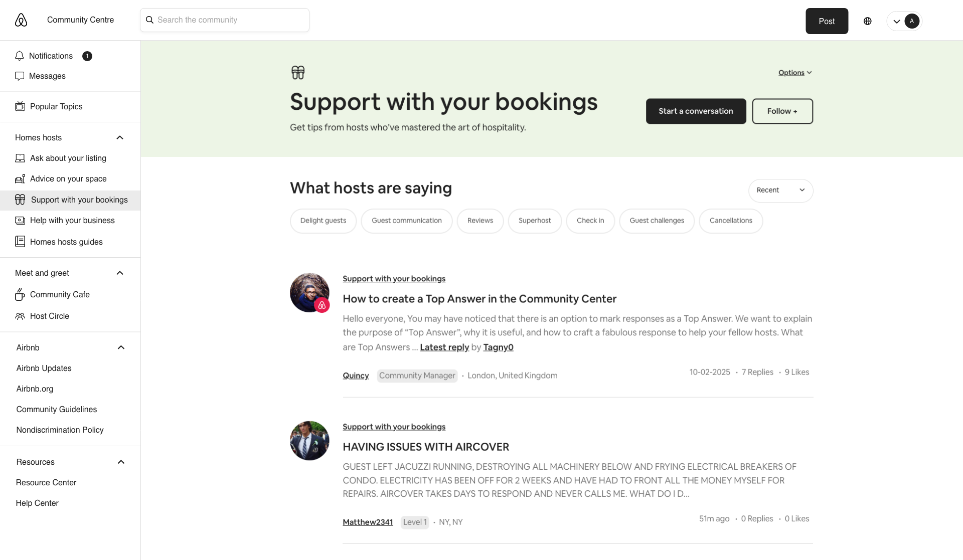Open the Latest reply link
The height and width of the screenshot is (560, 963).
(x=444, y=347)
